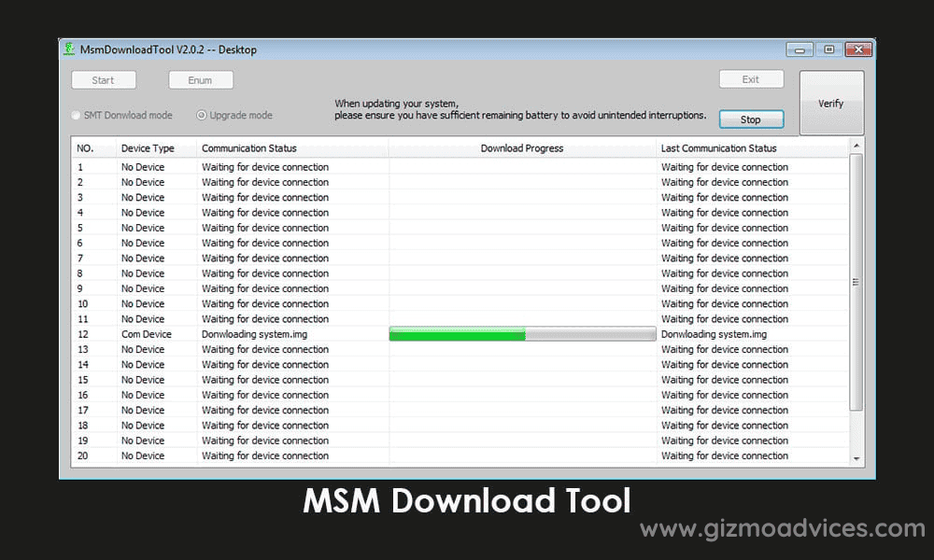Select row number 1 in the list
The height and width of the screenshot is (560, 934).
(x=80, y=167)
